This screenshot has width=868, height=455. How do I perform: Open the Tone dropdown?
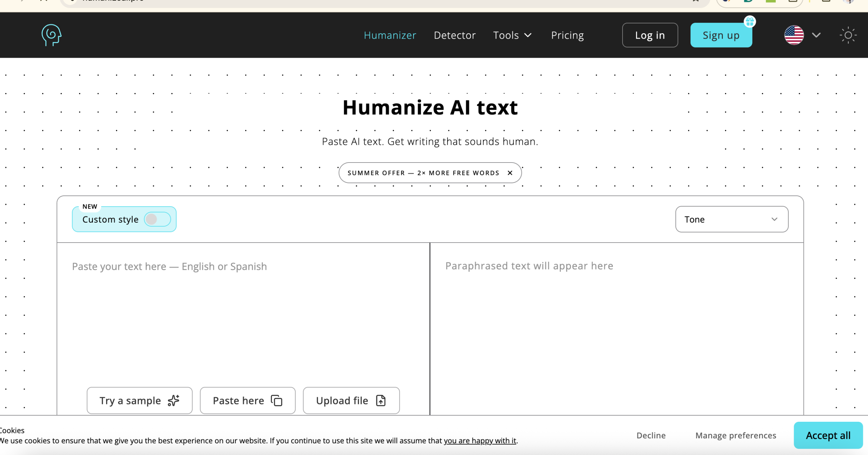pyautogui.click(x=732, y=219)
